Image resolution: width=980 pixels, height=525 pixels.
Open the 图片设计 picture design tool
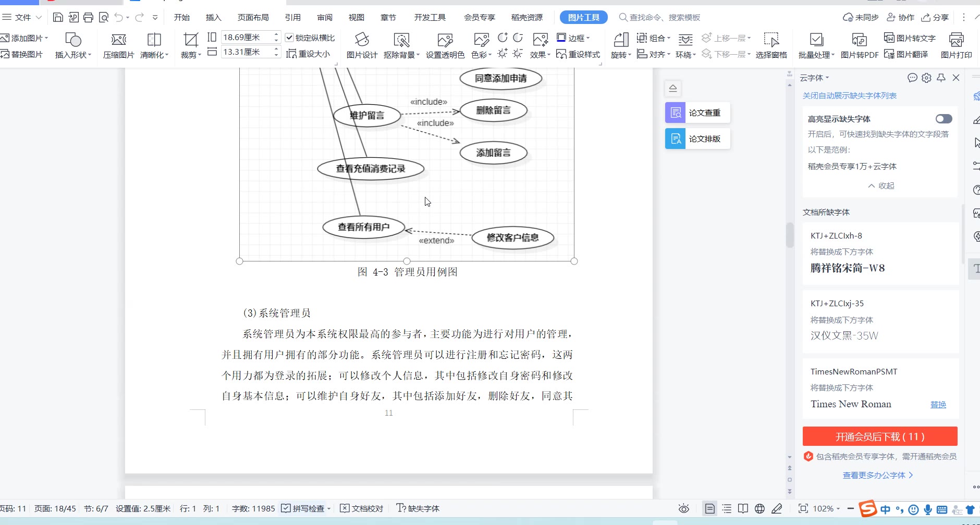point(362,40)
